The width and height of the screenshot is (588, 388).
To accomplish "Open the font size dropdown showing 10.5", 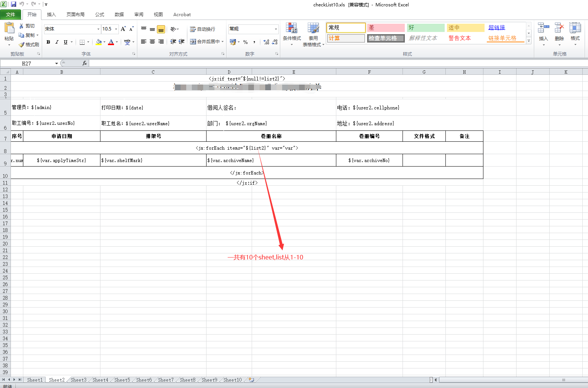I will coord(116,29).
